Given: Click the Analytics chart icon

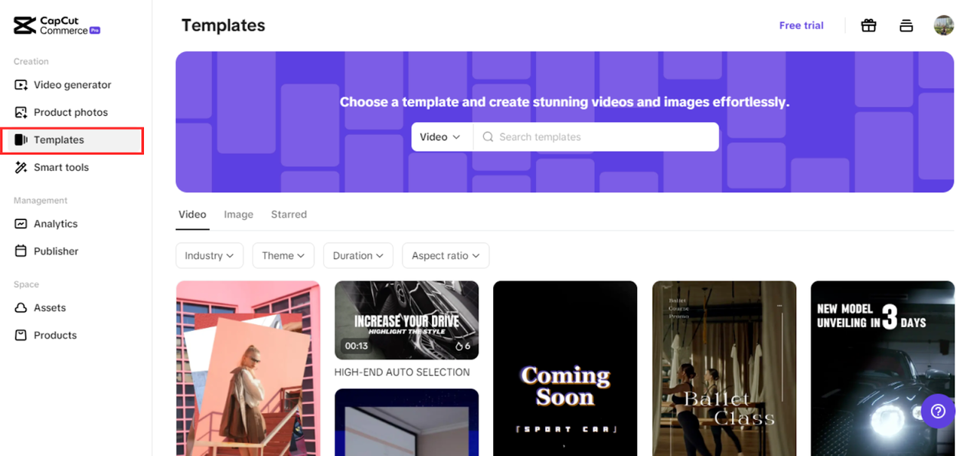Looking at the screenshot, I should point(21,224).
